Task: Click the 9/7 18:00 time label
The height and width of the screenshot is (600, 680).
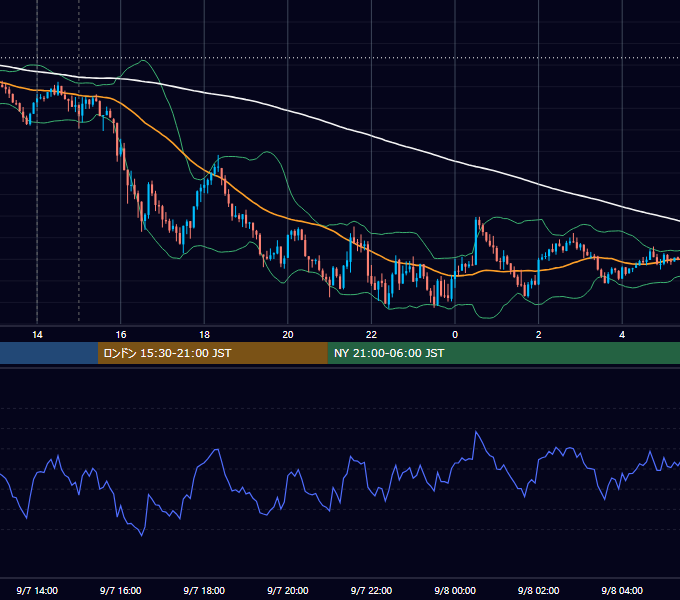Action: 204,590
